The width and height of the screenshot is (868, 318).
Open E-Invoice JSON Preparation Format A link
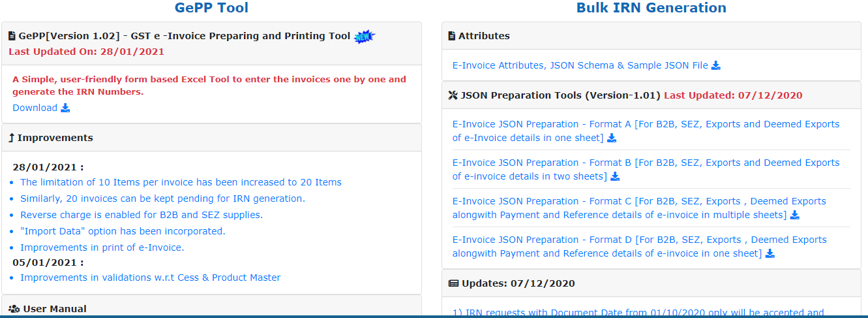646,131
